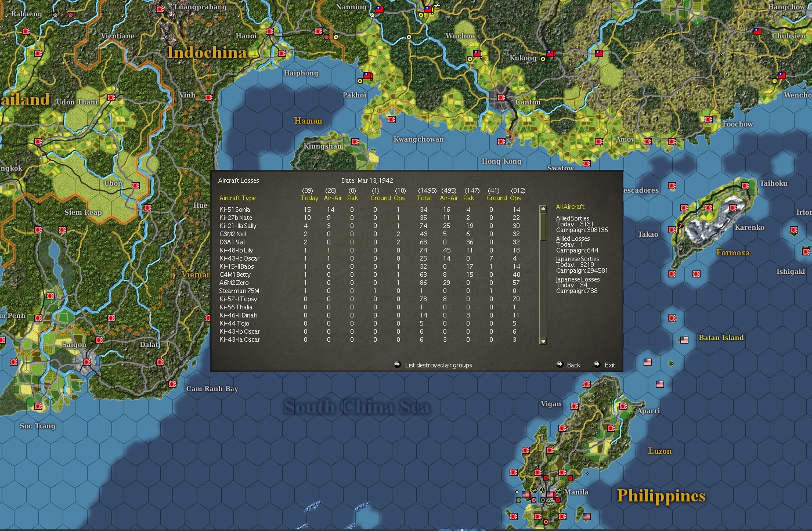Click the US flag icon at Batan Island

(684, 339)
